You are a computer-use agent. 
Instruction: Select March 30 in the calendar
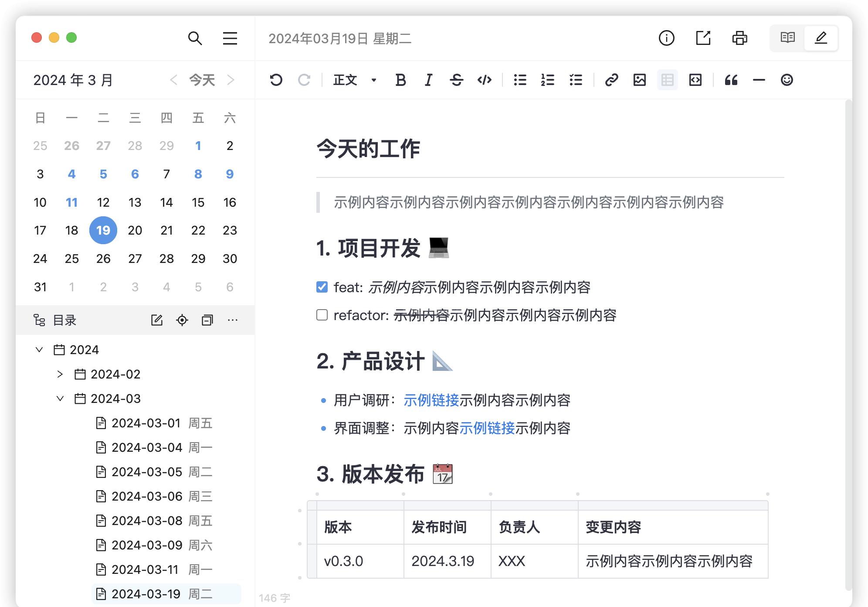[x=230, y=259]
